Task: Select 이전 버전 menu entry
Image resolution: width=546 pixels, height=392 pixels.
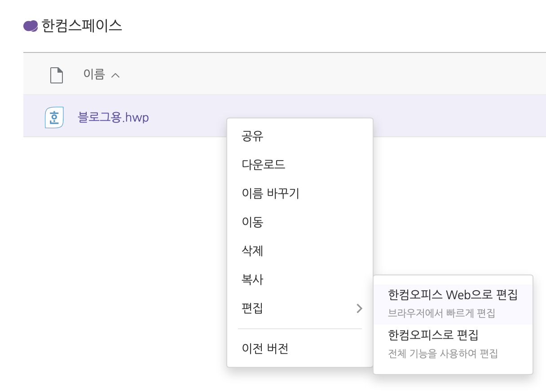Action: 300,348
